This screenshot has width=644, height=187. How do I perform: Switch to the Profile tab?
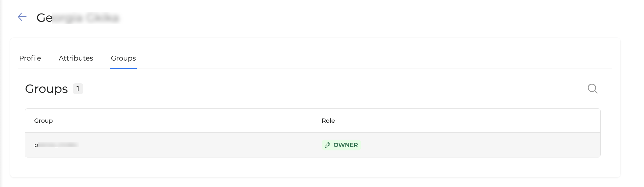(30, 58)
